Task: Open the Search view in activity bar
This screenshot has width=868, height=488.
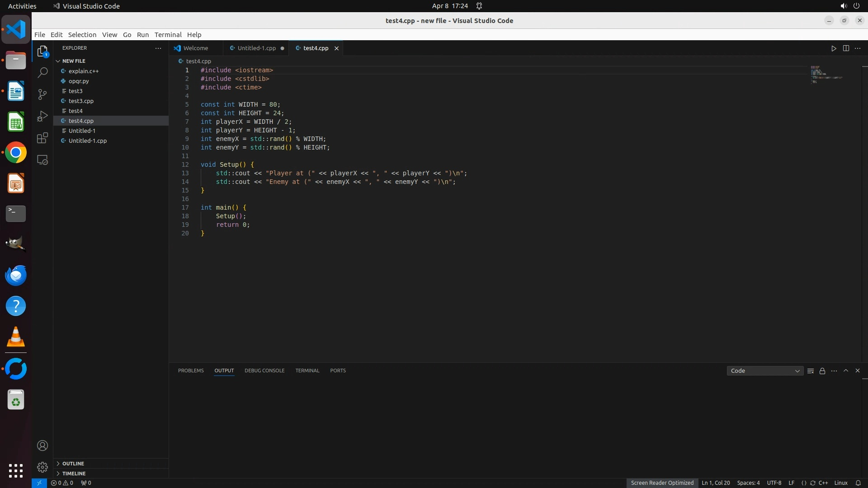Action: (x=42, y=72)
